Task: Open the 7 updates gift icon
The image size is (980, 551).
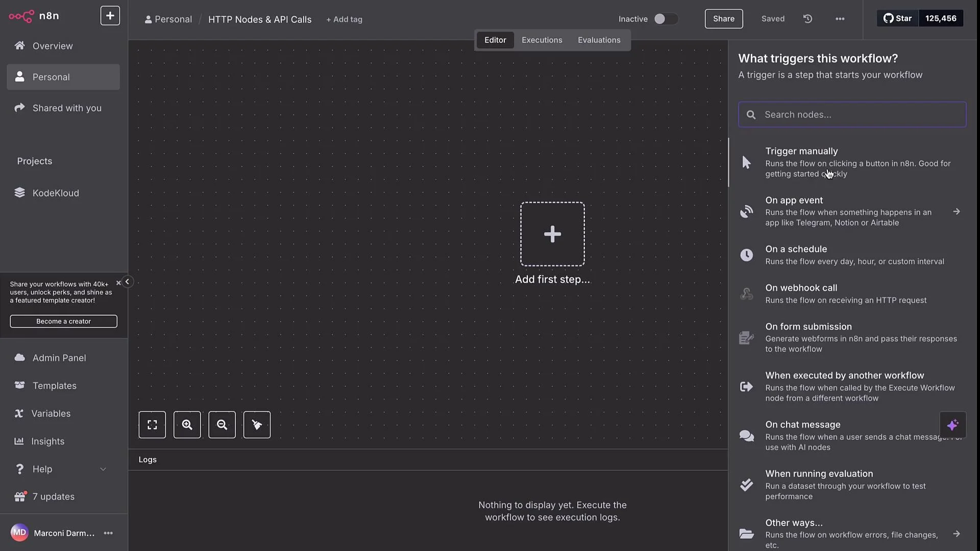Action: coord(20,496)
